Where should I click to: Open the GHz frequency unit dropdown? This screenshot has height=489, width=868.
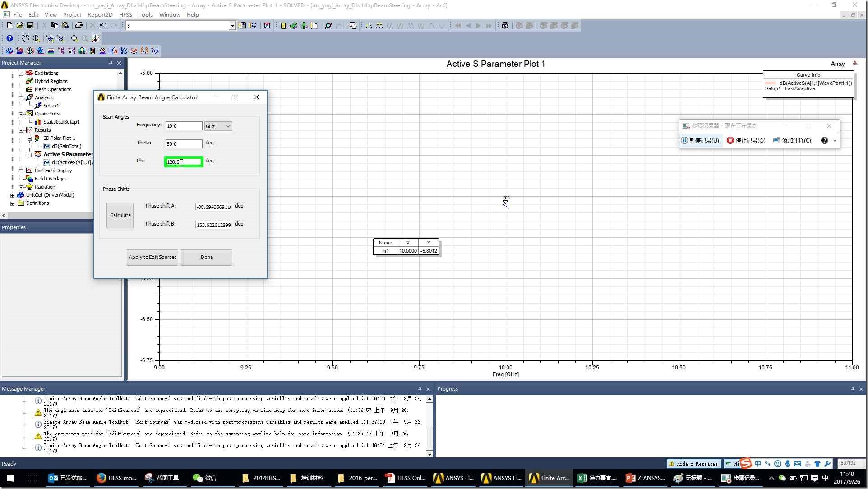pos(218,126)
